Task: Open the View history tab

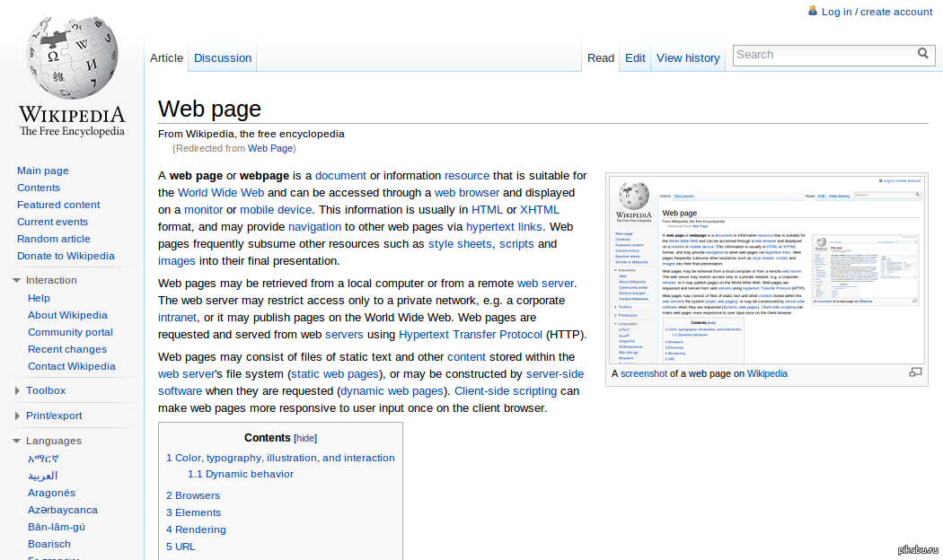Action: pos(687,57)
